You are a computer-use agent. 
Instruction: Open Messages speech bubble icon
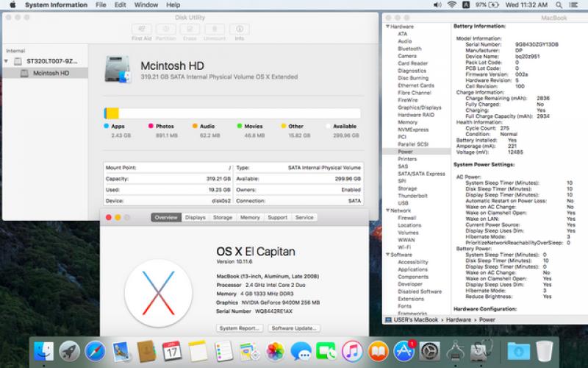(301, 352)
